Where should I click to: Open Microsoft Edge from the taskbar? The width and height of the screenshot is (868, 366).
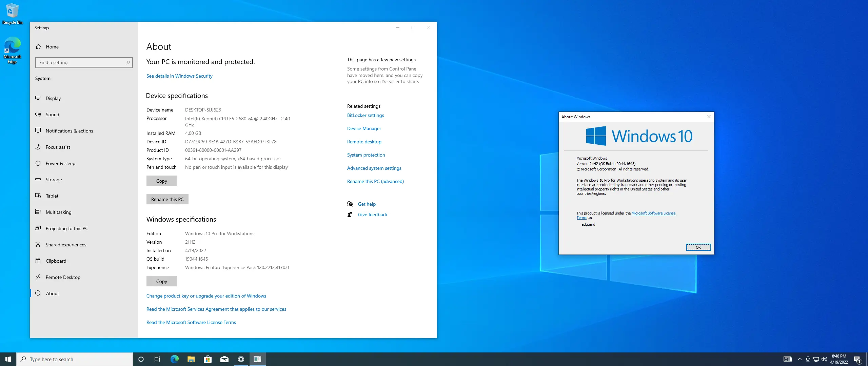tap(174, 359)
